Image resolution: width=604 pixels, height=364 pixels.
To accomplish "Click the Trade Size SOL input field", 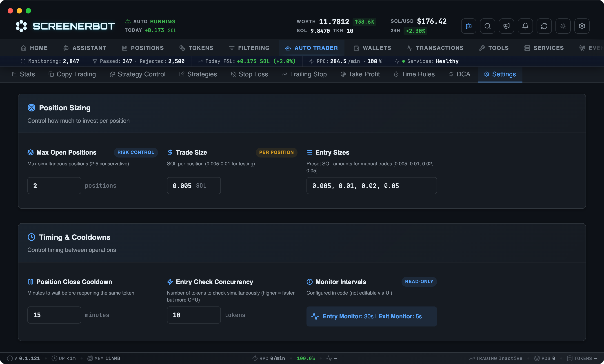I will coord(194,186).
